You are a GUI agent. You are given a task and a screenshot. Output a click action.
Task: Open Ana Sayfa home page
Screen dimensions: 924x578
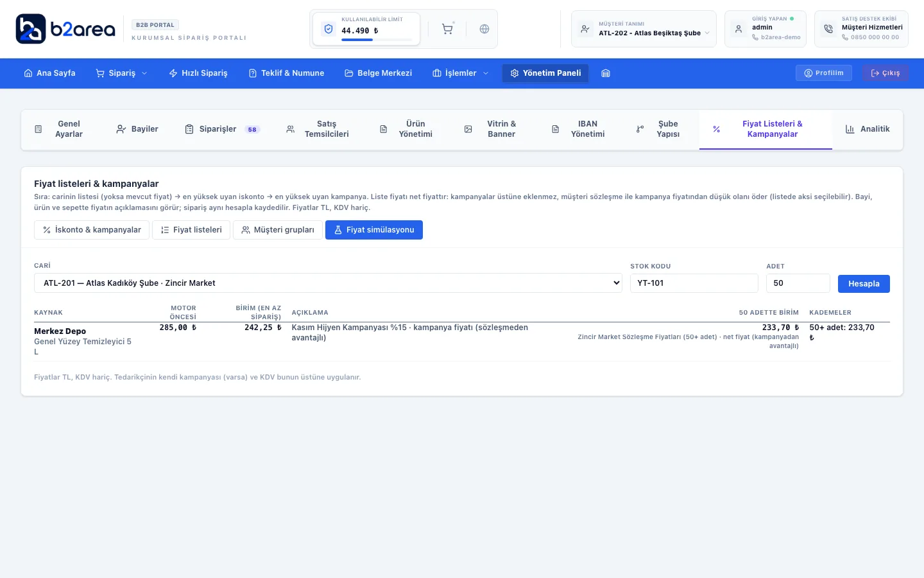point(49,73)
